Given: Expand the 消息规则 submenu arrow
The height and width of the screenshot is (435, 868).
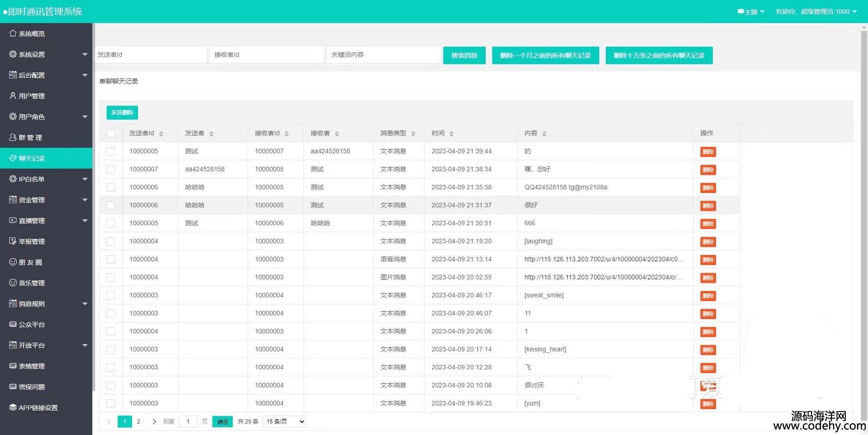Looking at the screenshot, I should [85, 304].
